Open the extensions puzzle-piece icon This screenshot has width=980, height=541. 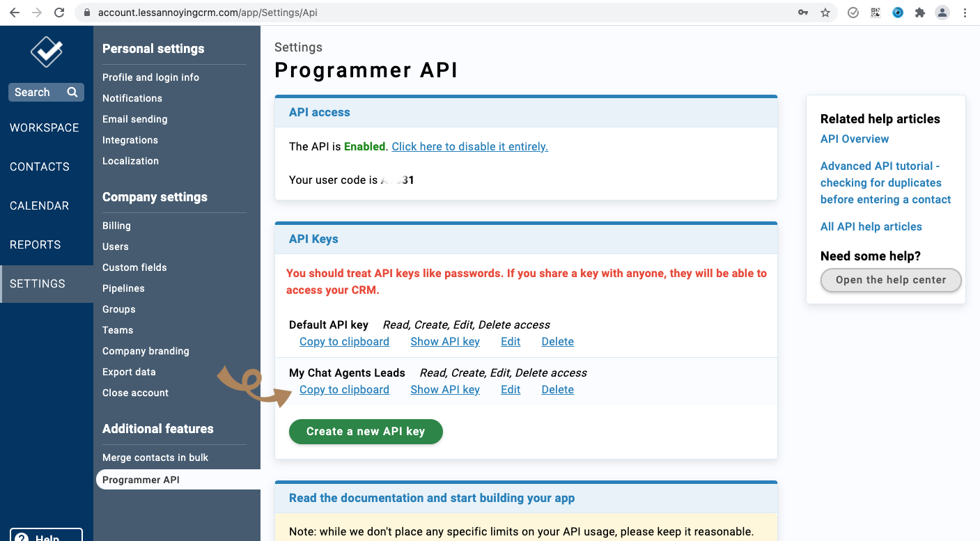(x=919, y=13)
